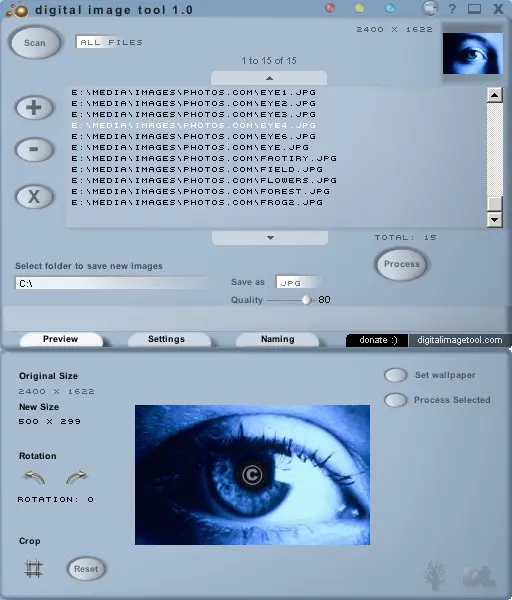Click the faded logo icon at bottom right
This screenshot has height=600, width=512.
479,576
